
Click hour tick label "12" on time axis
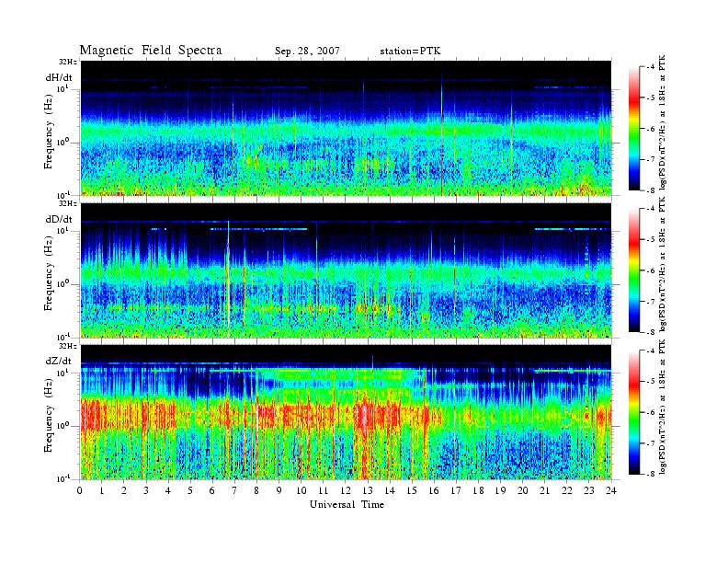tap(346, 490)
